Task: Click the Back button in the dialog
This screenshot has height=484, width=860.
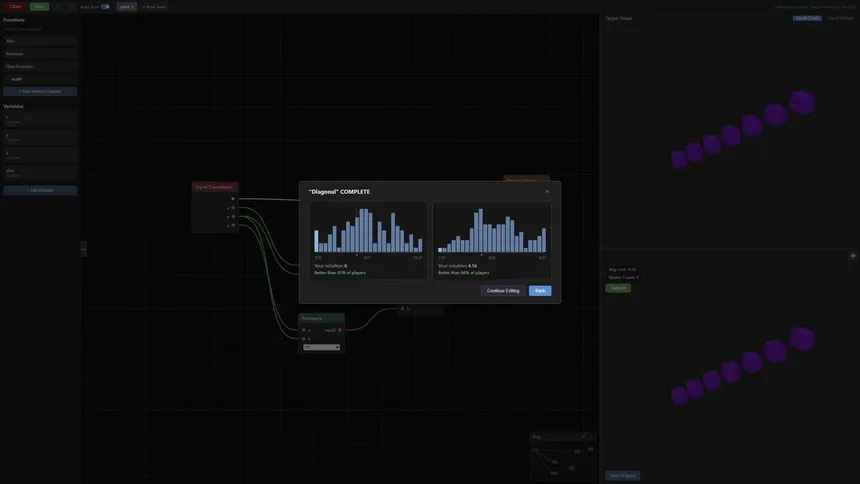Action: click(x=540, y=290)
